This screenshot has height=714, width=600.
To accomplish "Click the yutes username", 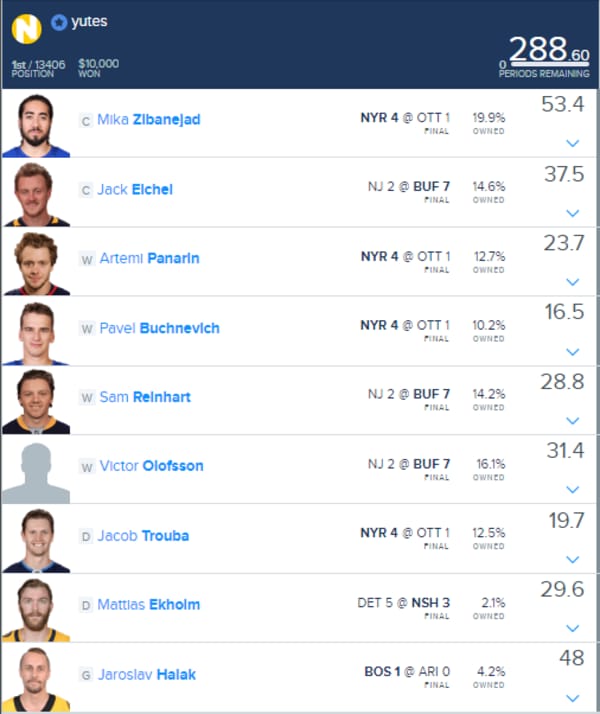I will (x=89, y=21).
